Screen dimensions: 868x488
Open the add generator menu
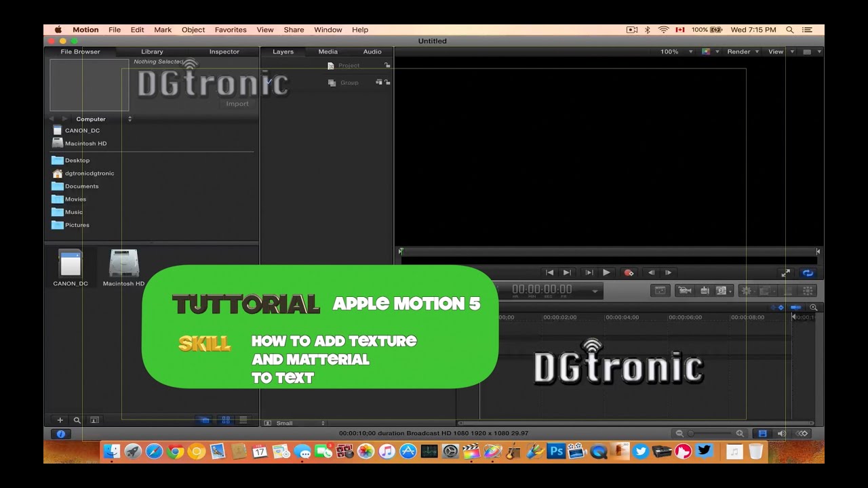click(x=724, y=290)
